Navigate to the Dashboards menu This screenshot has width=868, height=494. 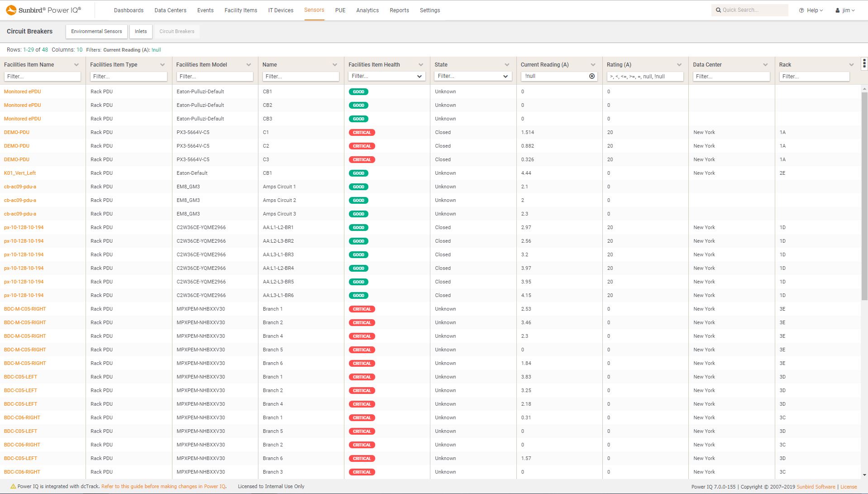pos(129,10)
